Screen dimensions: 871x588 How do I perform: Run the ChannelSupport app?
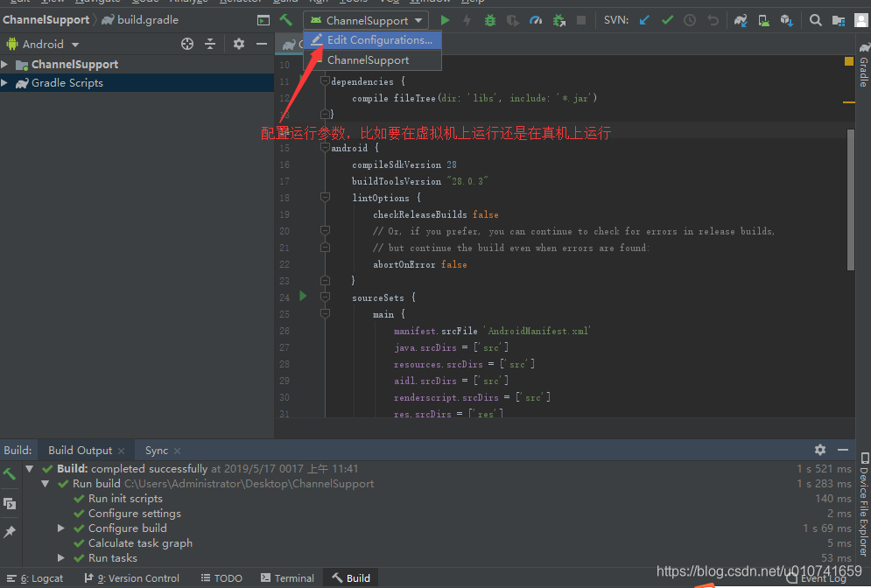click(x=444, y=19)
